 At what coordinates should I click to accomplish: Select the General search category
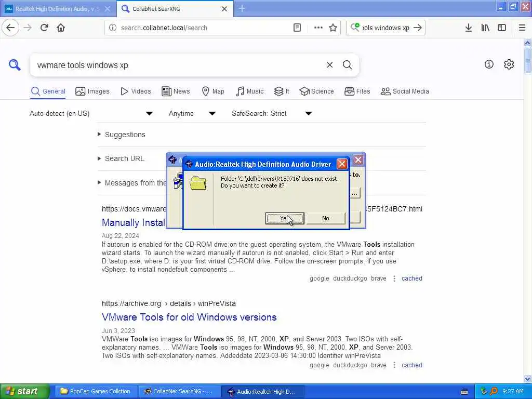tap(48, 91)
